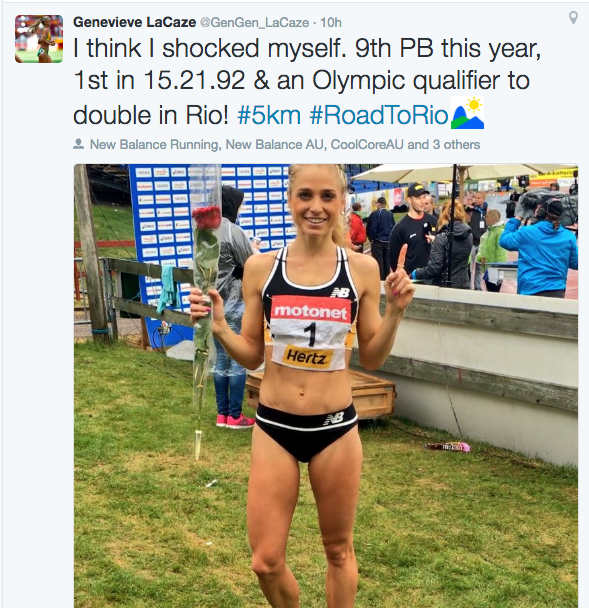Open Genevieve LaCaze's profile avatar
Image resolution: width=589 pixels, height=608 pixels.
(39, 39)
